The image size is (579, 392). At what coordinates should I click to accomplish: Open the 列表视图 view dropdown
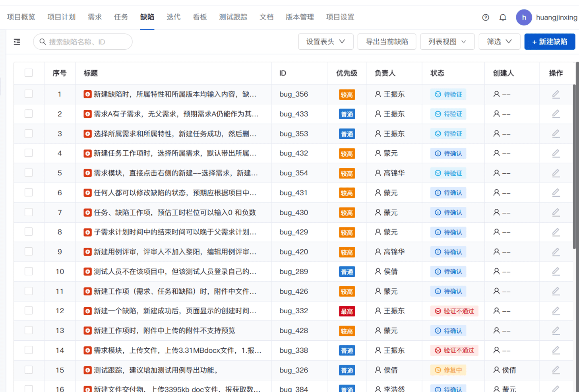click(447, 42)
